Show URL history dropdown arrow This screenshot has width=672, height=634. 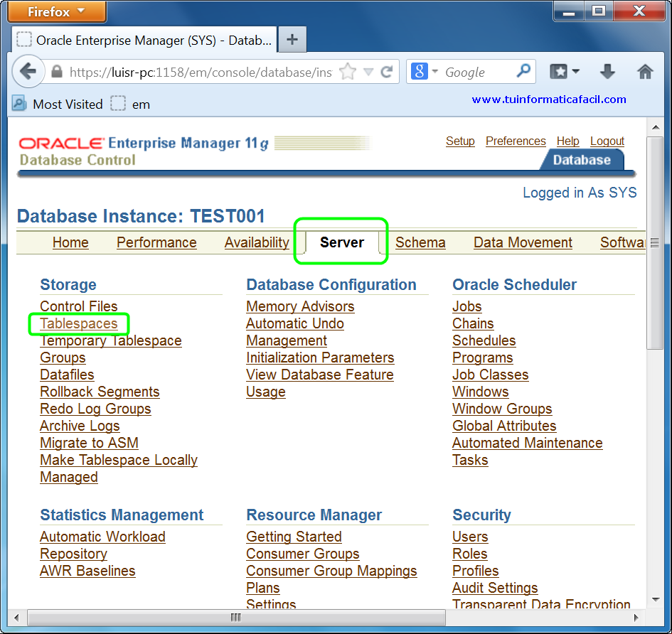tap(368, 72)
